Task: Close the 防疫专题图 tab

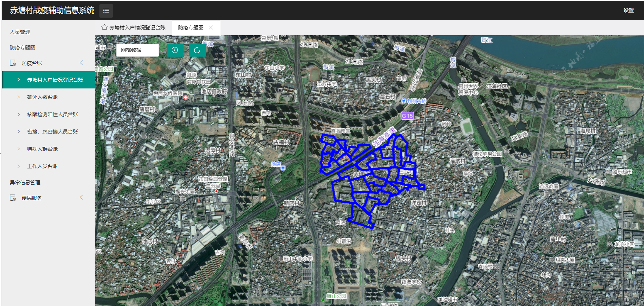Action: [x=211, y=27]
